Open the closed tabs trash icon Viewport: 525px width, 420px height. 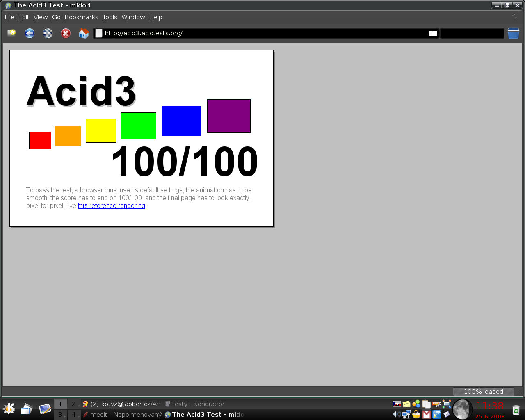[514, 33]
